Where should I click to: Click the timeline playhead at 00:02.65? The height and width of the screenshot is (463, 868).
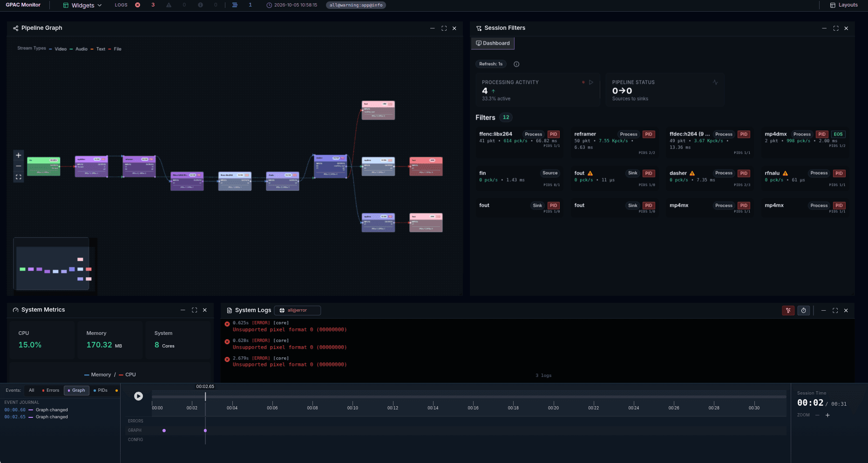tap(205, 396)
